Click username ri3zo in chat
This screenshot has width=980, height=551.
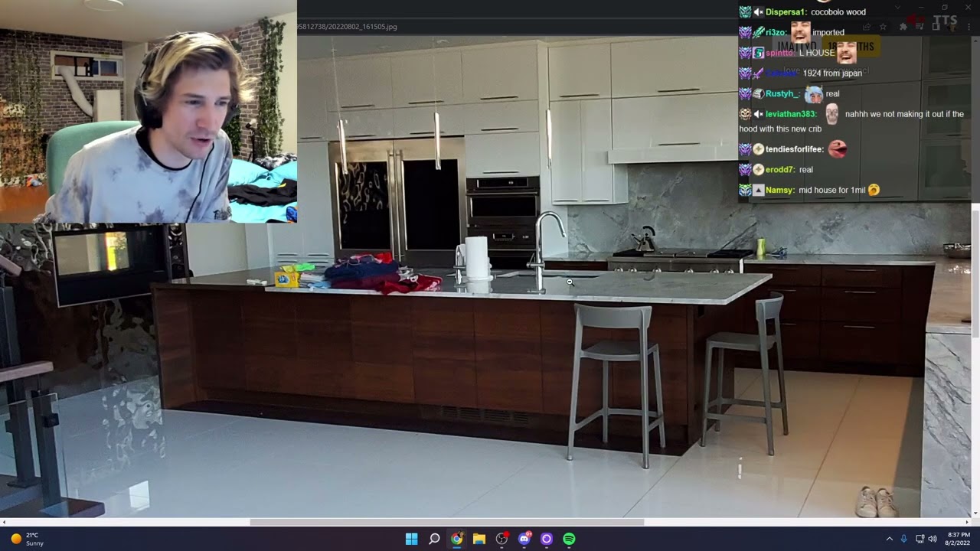pyautogui.click(x=776, y=32)
